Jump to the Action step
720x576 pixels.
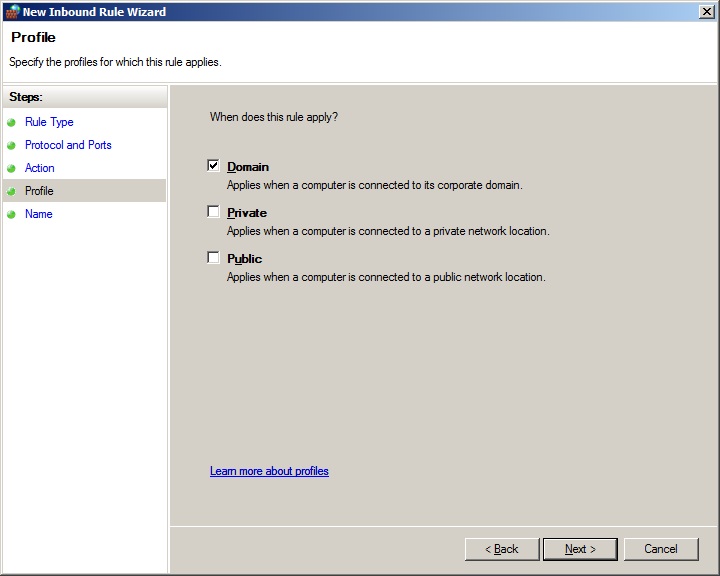[x=40, y=168]
